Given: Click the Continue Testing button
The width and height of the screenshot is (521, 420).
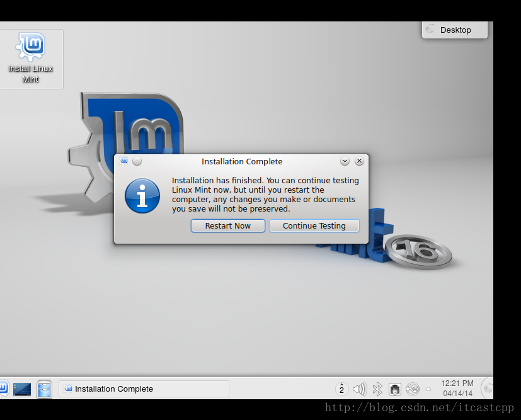Looking at the screenshot, I should [314, 226].
